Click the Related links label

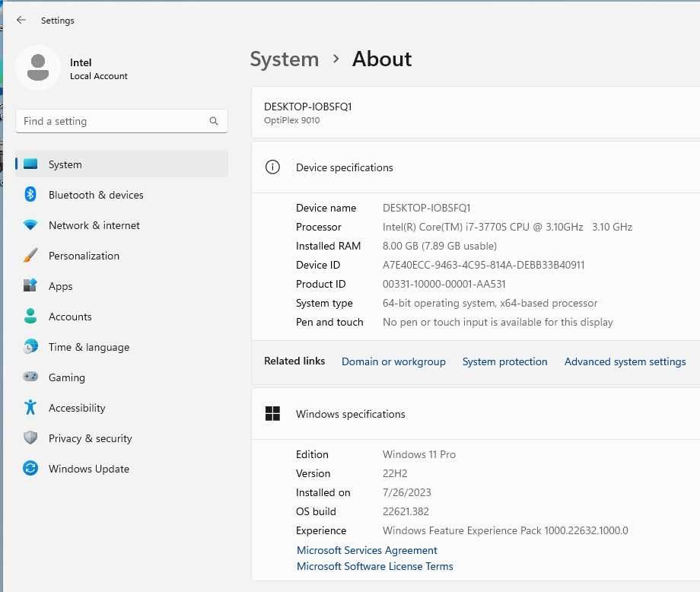[x=294, y=361]
